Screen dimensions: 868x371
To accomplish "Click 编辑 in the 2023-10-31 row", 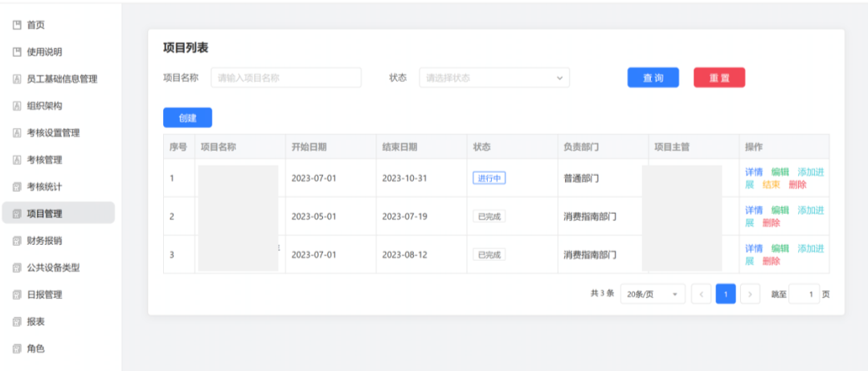I will coord(780,172).
